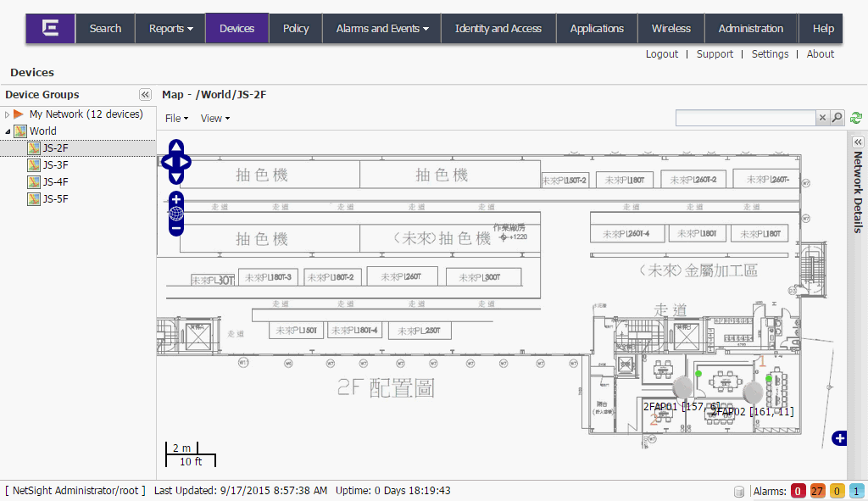Viewport: 868px width, 501px height.
Task: Open the Alarms and Events dropdown
Action: (x=382, y=28)
